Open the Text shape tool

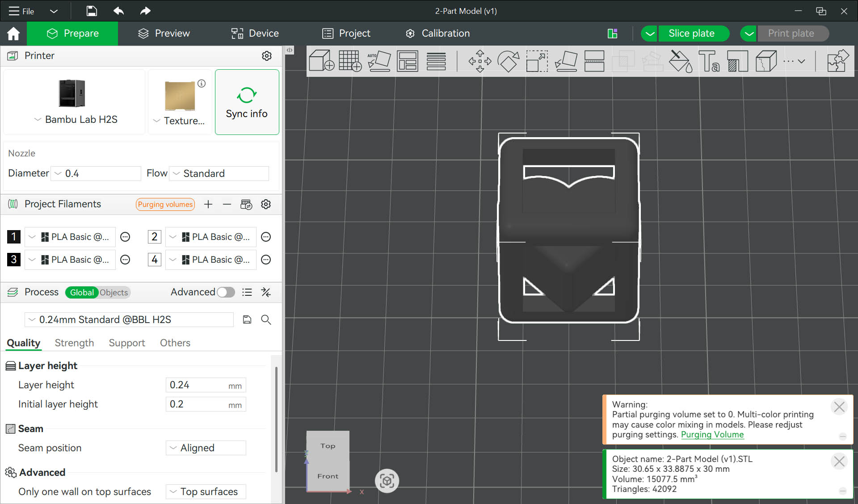pyautogui.click(x=709, y=61)
